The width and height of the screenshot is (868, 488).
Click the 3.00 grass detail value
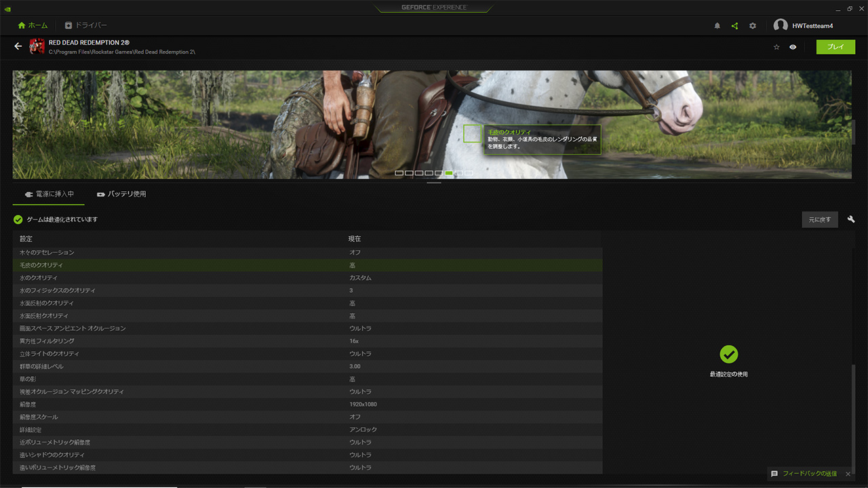pyautogui.click(x=355, y=366)
